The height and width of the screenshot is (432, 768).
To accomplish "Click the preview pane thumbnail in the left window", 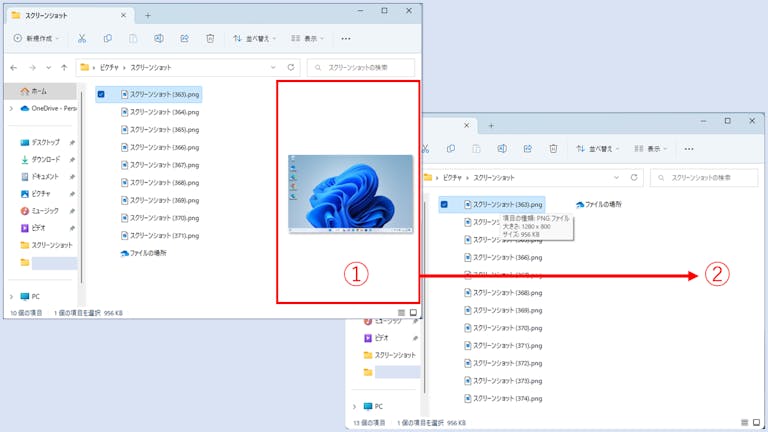I will point(351,194).
